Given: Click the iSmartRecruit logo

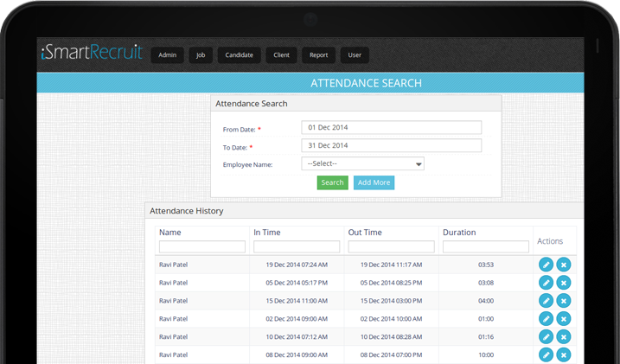Looking at the screenshot, I should point(92,53).
